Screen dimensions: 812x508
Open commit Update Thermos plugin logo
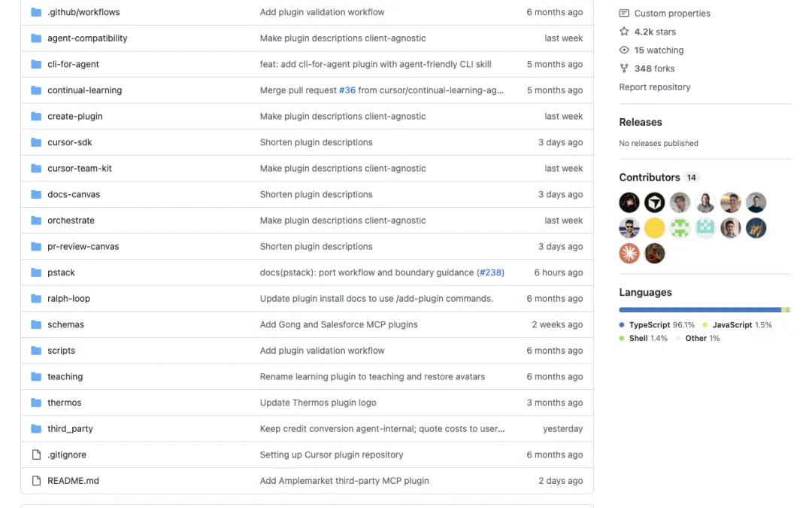point(318,403)
